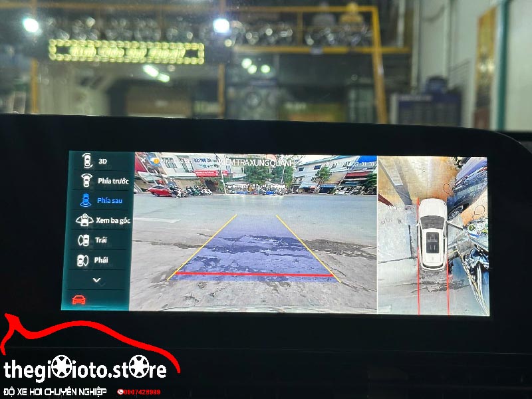
Task: Close the camera view with the X
Action: click(143, 160)
